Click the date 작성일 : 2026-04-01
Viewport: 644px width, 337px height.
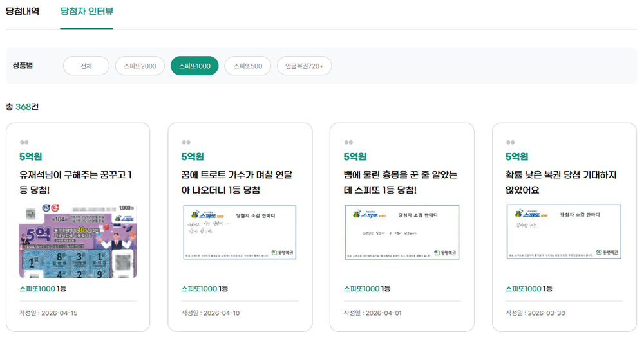(x=372, y=313)
